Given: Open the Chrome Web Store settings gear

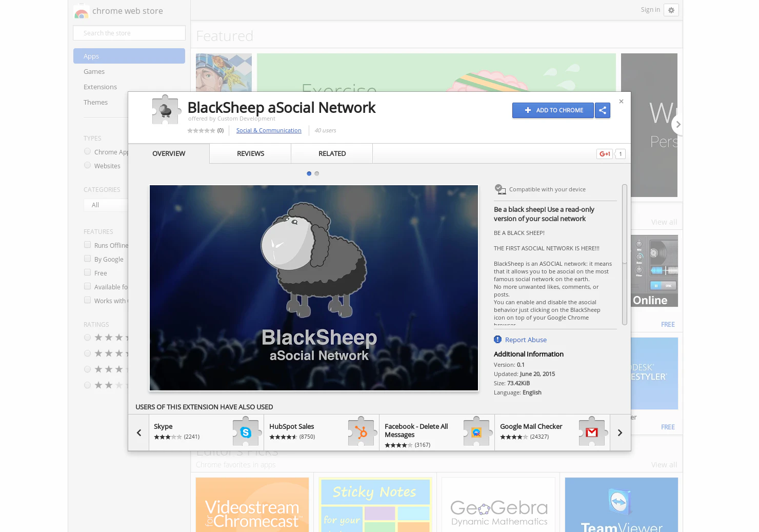Looking at the screenshot, I should tap(671, 10).
